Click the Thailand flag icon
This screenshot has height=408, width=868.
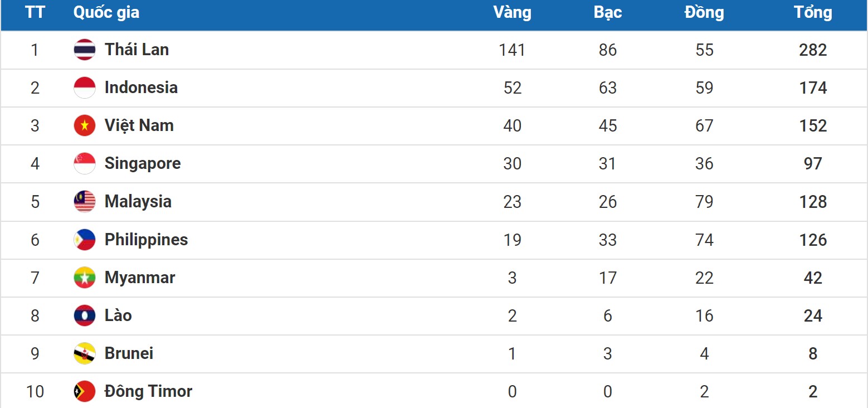coord(85,50)
